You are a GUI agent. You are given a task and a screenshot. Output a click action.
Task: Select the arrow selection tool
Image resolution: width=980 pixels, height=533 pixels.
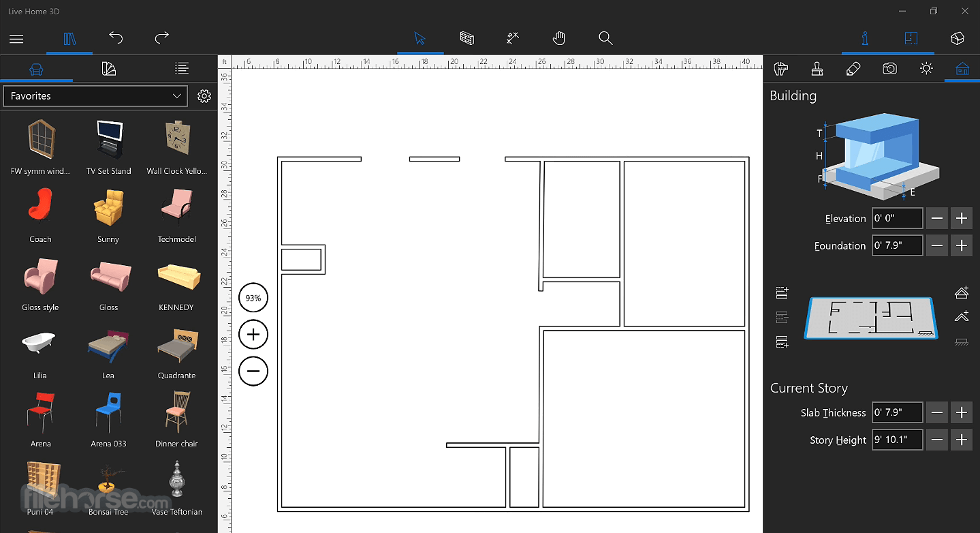(420, 39)
